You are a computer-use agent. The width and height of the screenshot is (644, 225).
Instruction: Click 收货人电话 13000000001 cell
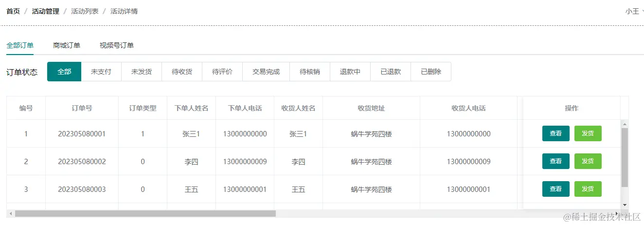click(469, 189)
